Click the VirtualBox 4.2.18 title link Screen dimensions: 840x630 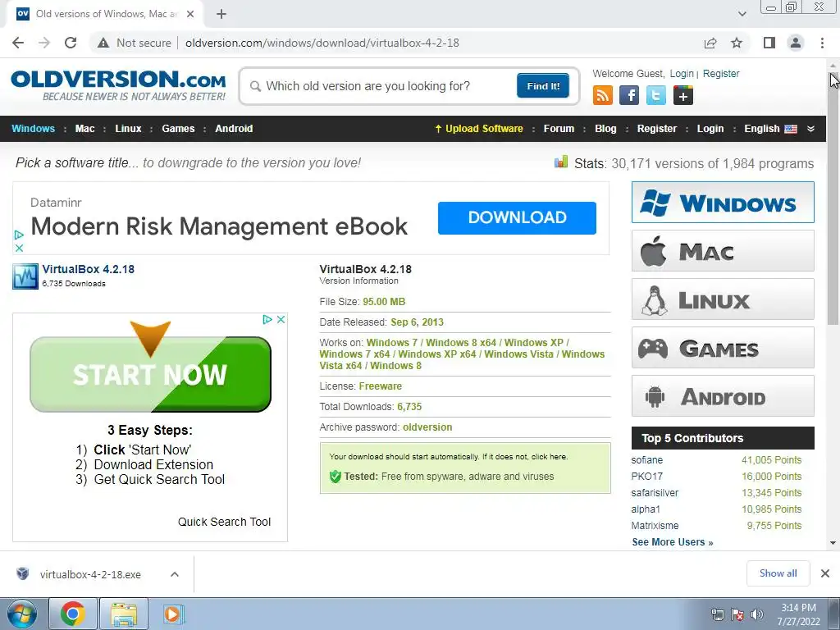click(89, 269)
